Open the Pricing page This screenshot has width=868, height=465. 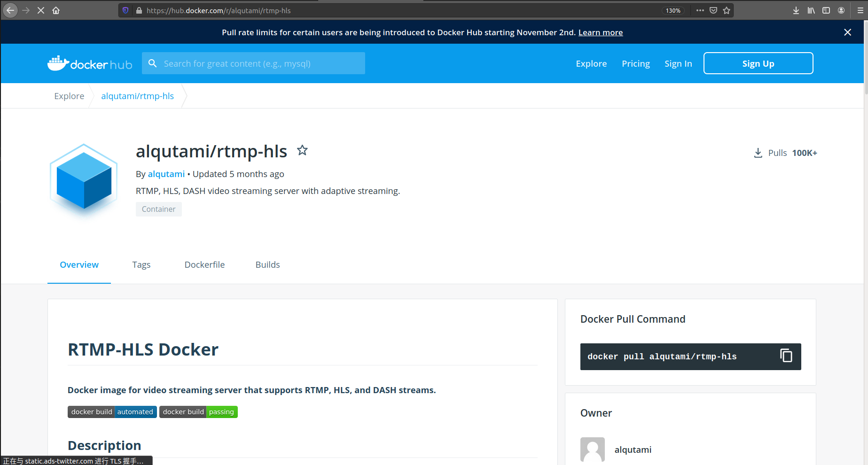(x=636, y=63)
